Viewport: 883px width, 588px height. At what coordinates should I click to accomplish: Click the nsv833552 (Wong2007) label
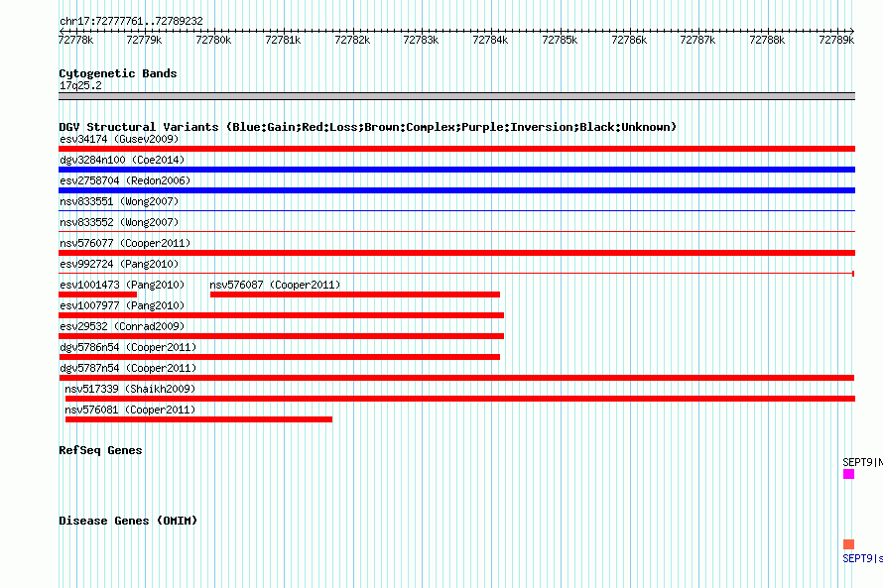click(x=119, y=222)
